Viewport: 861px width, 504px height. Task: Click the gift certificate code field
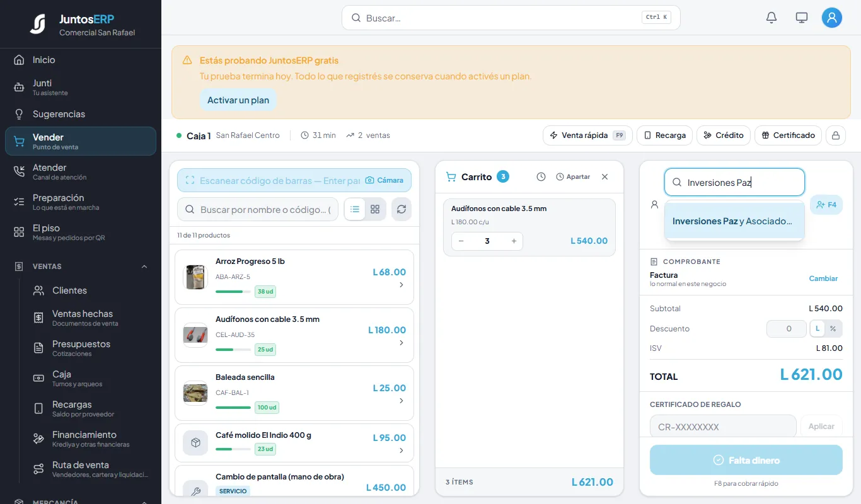(x=723, y=427)
